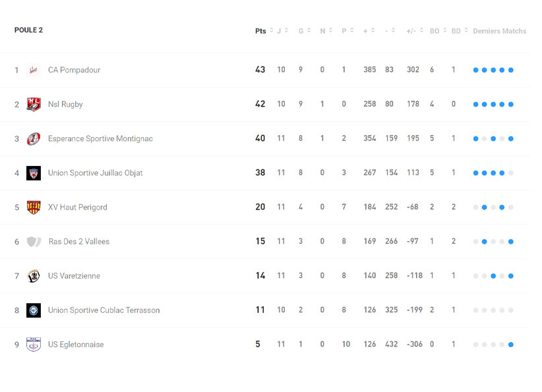Viewport: 542px width, 392px height.
Task: Sort by the Derniers Matchs header
Action: tap(499, 31)
